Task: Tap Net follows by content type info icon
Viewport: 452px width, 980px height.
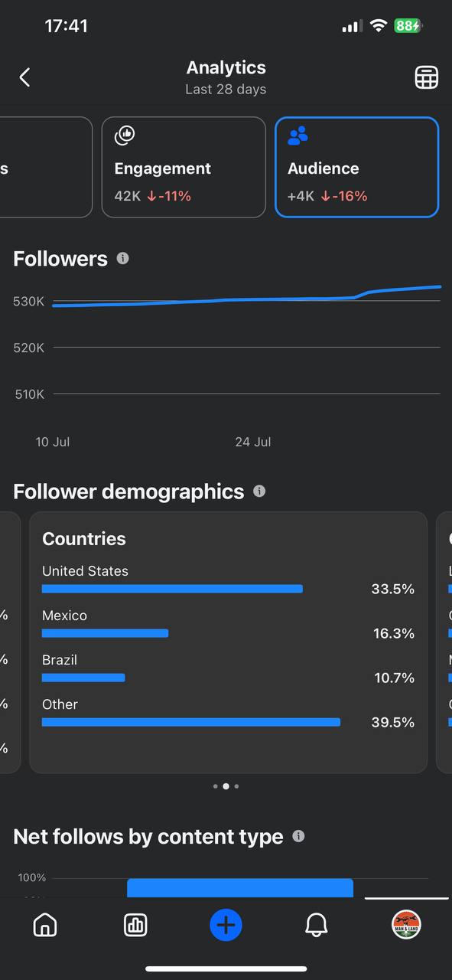Action: tap(298, 836)
